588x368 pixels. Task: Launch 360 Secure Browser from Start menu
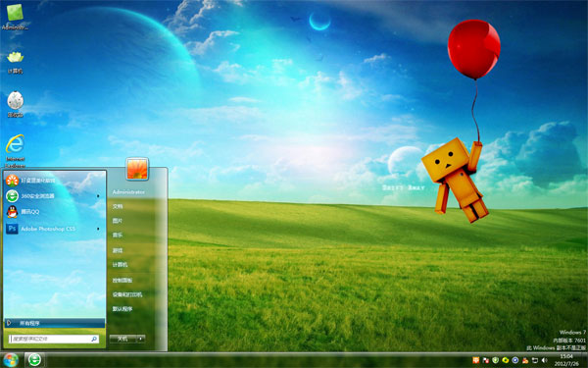click(x=54, y=196)
